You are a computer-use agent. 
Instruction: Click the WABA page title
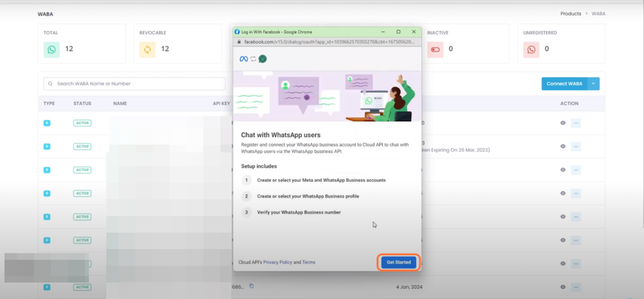point(45,14)
